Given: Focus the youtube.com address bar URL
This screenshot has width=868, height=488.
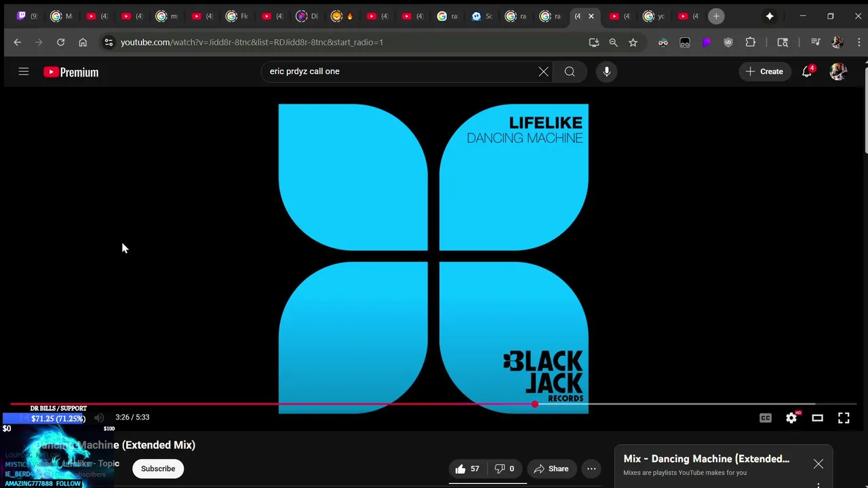Looking at the screenshot, I should tap(252, 42).
